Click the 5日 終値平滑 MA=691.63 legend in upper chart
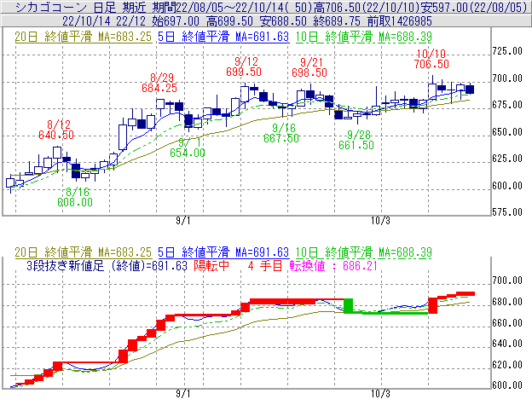 coord(223,37)
